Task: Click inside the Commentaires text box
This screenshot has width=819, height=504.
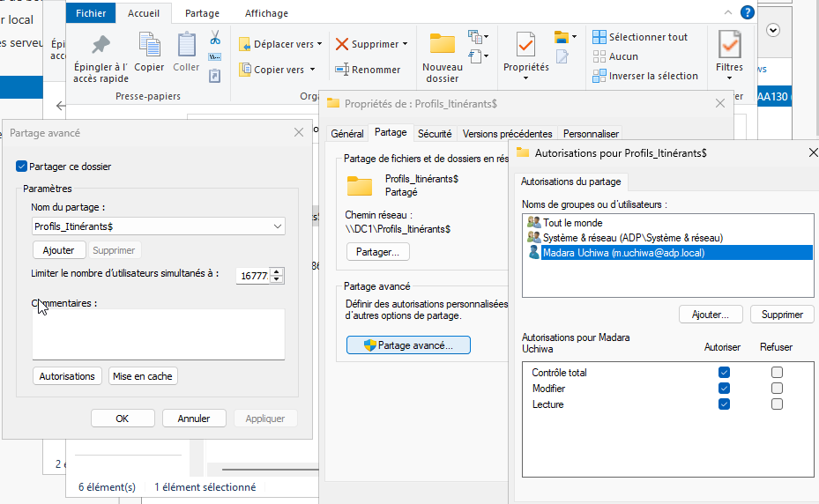Action: (159, 334)
